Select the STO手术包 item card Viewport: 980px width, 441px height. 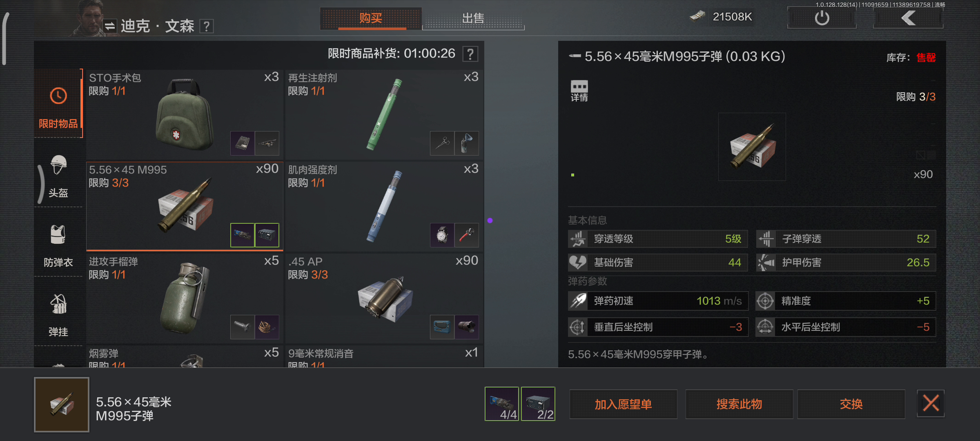pyautogui.click(x=185, y=114)
